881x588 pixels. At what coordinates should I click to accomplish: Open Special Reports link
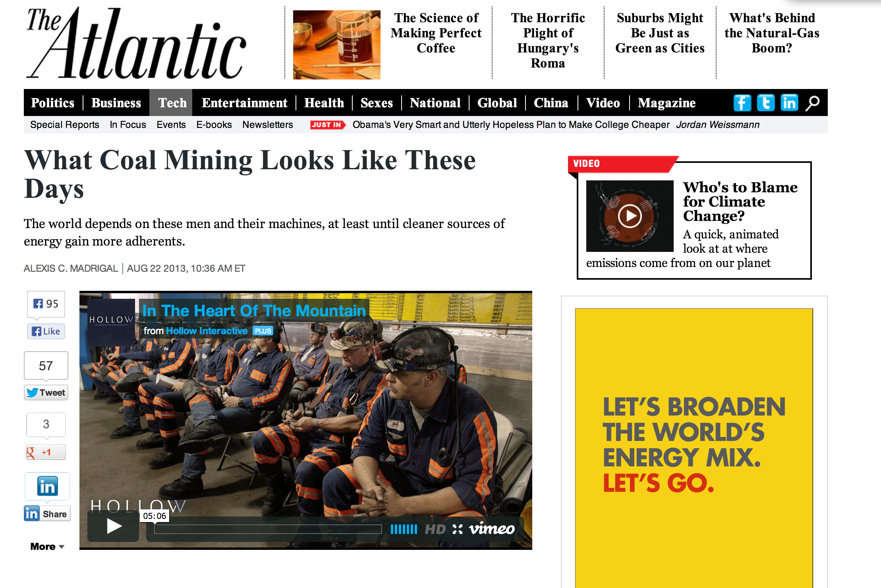tap(65, 125)
